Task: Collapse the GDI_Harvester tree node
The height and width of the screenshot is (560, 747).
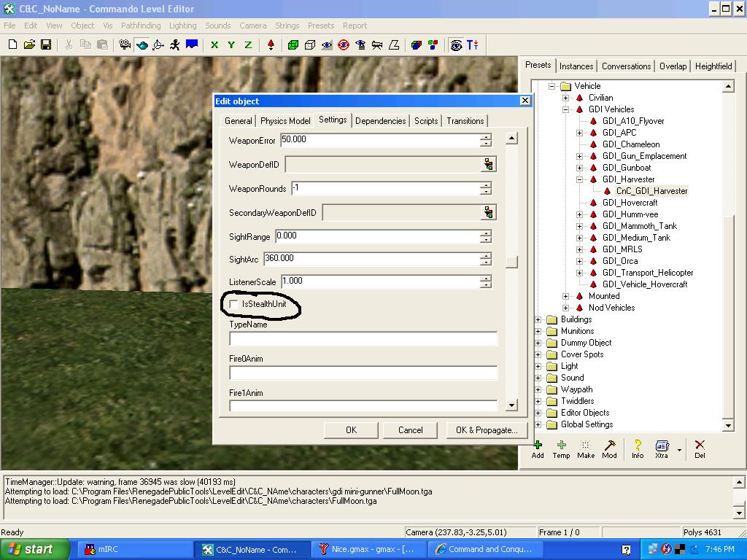Action: [579, 179]
